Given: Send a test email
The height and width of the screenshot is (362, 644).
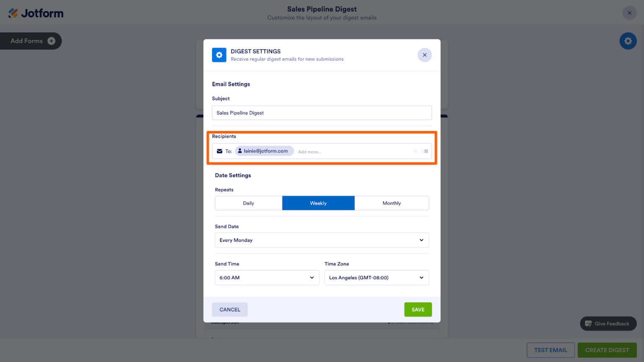Looking at the screenshot, I should 551,350.
